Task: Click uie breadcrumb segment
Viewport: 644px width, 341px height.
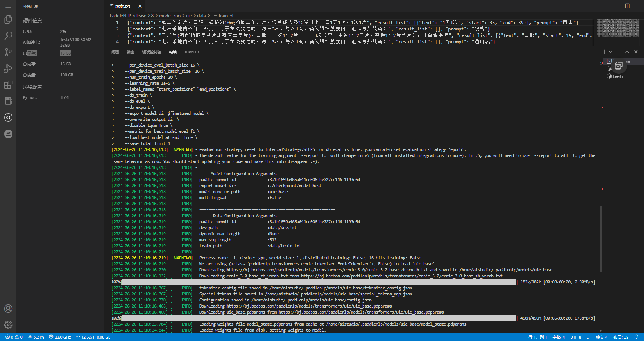Action: (x=189, y=16)
